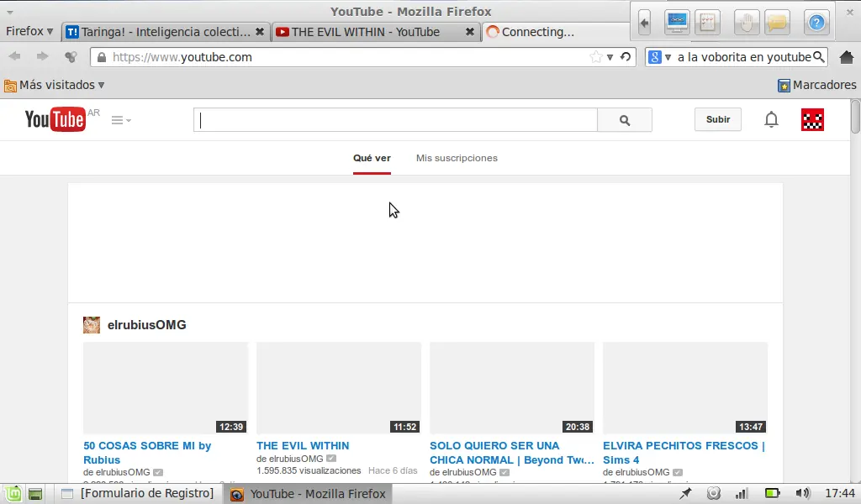Click the browser Forward arrow
The width and height of the screenshot is (861, 504).
(x=42, y=56)
